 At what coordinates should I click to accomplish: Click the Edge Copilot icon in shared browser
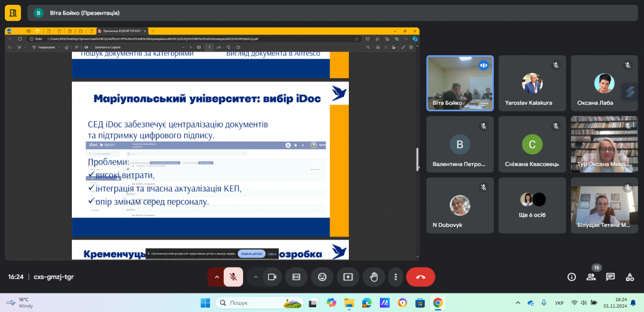[x=415, y=39]
